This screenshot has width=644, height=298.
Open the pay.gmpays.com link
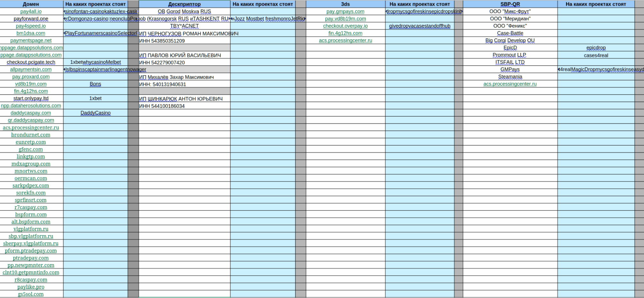345,12
